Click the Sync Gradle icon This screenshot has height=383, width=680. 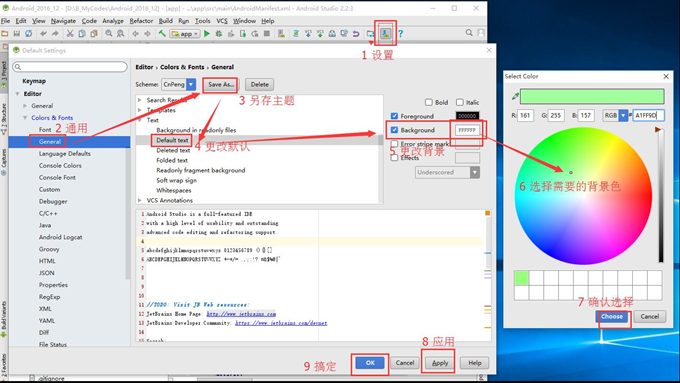click(296, 33)
